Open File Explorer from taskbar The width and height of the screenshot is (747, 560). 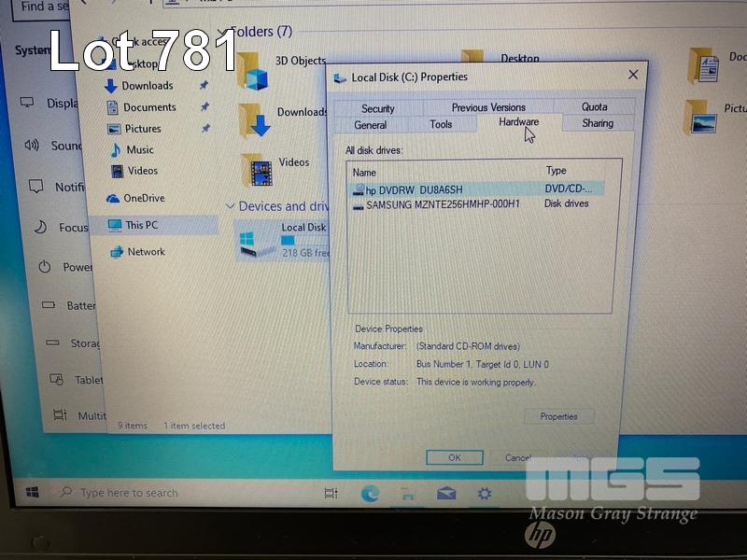408,494
